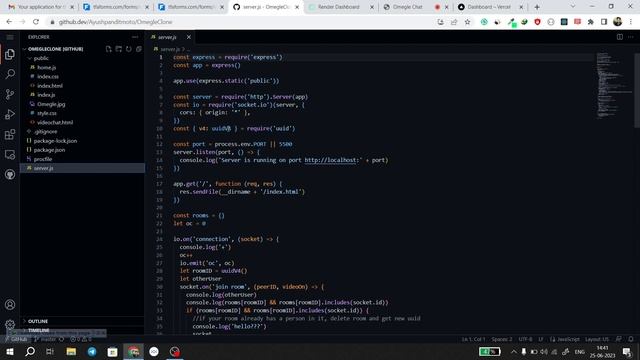Screen dimensions: 640x360
Task: Click UTF-8 encoding in status bar
Action: (525, 339)
